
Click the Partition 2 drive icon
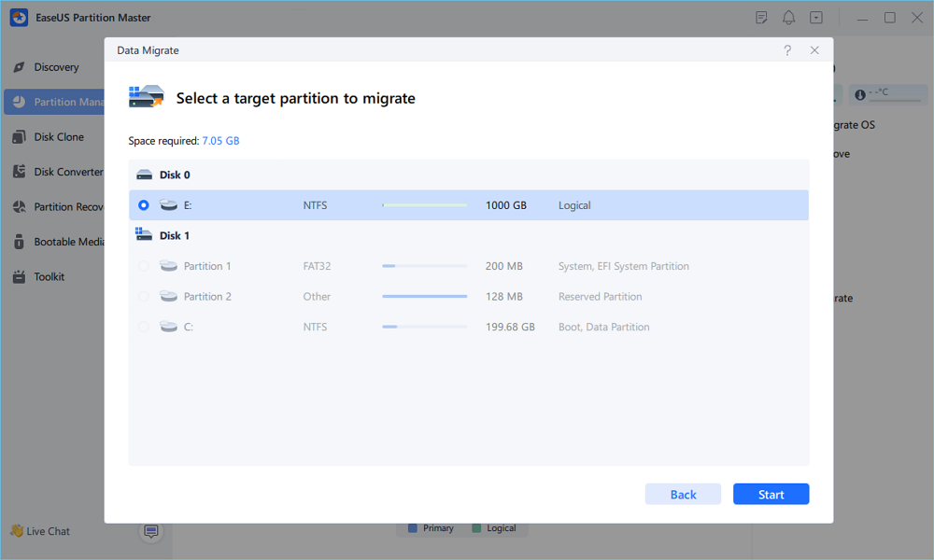pyautogui.click(x=168, y=297)
